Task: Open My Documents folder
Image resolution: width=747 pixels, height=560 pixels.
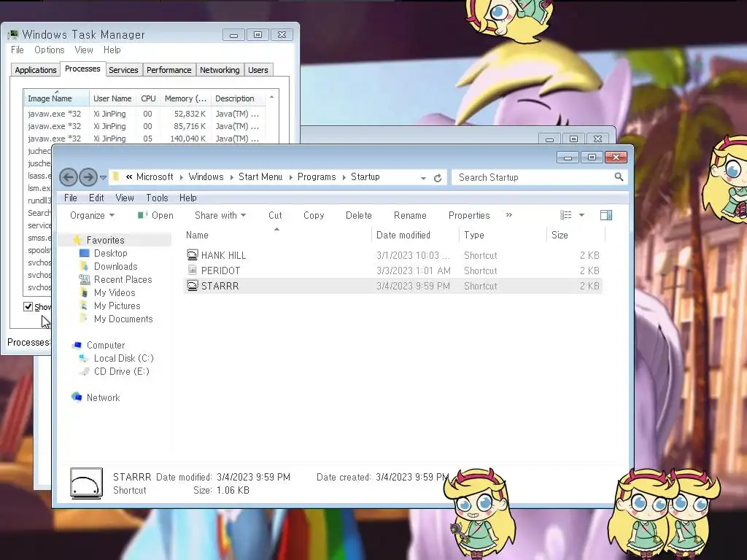Action: 123,319
